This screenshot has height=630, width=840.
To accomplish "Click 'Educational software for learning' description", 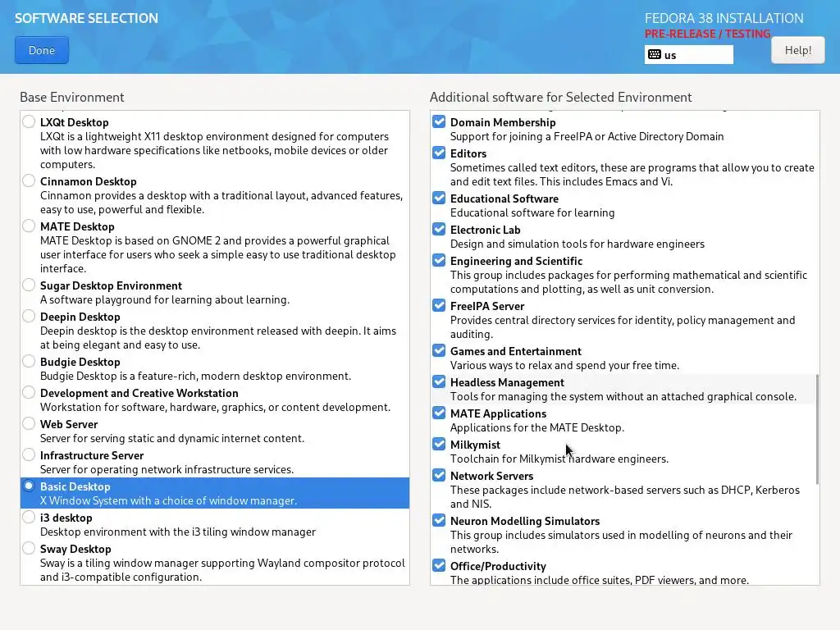I will [532, 212].
